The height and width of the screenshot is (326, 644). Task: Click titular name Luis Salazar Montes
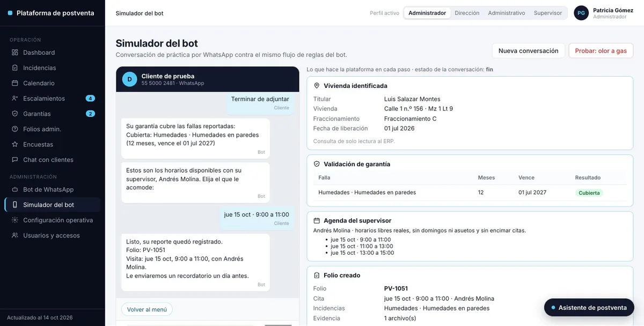(412, 99)
